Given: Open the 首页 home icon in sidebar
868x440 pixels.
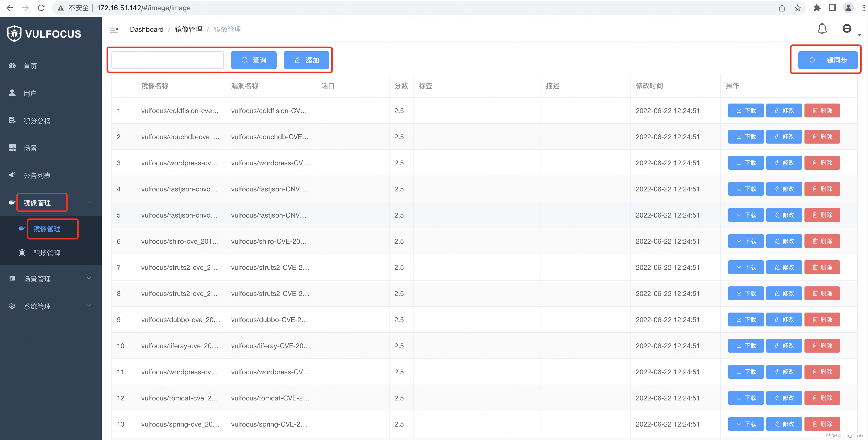Looking at the screenshot, I should tap(12, 66).
